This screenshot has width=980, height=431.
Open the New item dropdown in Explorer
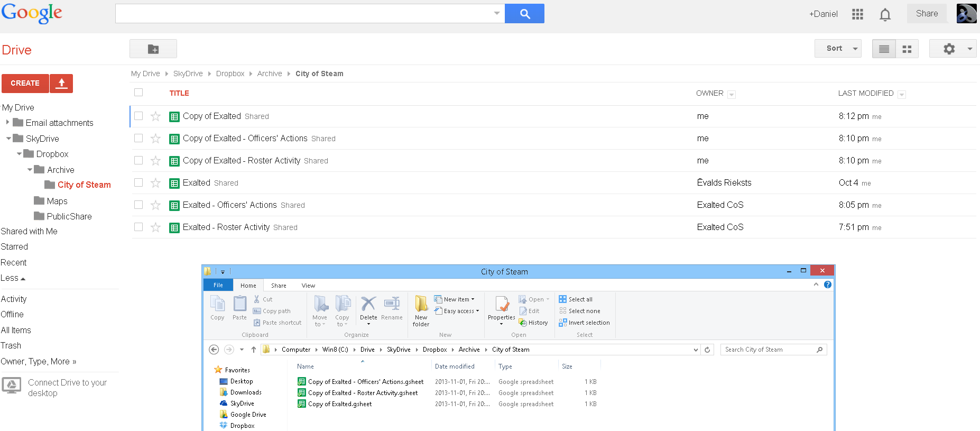point(455,299)
